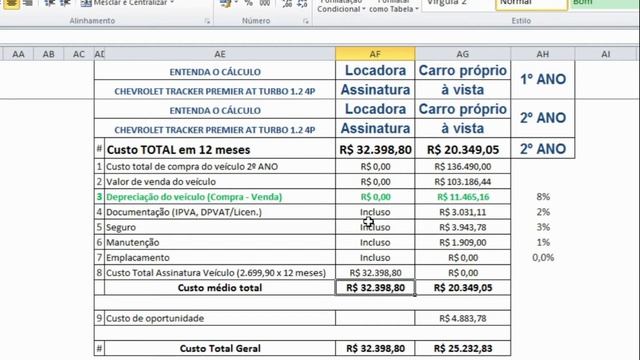Open the Alinhamento dialog launcher
Image resolution: width=640 pixels, height=360 pixels.
pyautogui.click(x=207, y=21)
